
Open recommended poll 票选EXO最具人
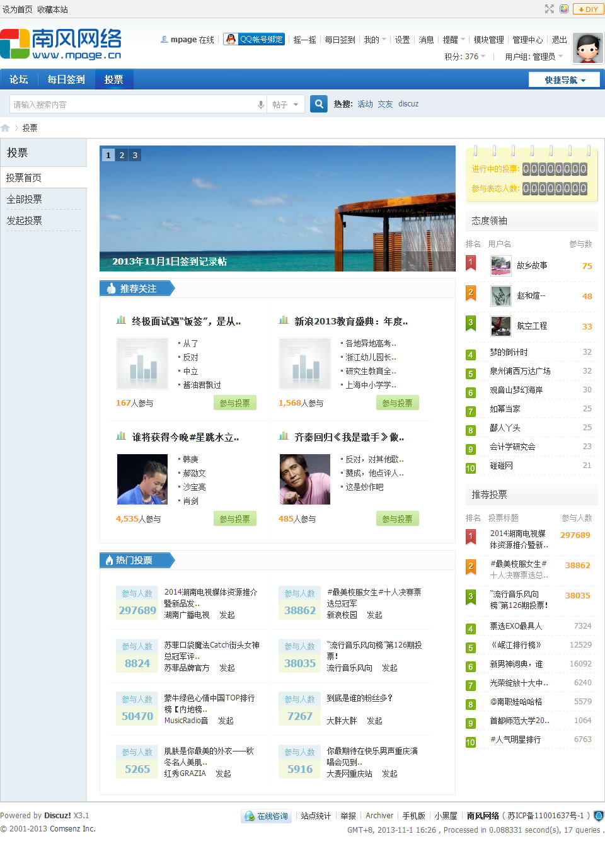pyautogui.click(x=516, y=626)
